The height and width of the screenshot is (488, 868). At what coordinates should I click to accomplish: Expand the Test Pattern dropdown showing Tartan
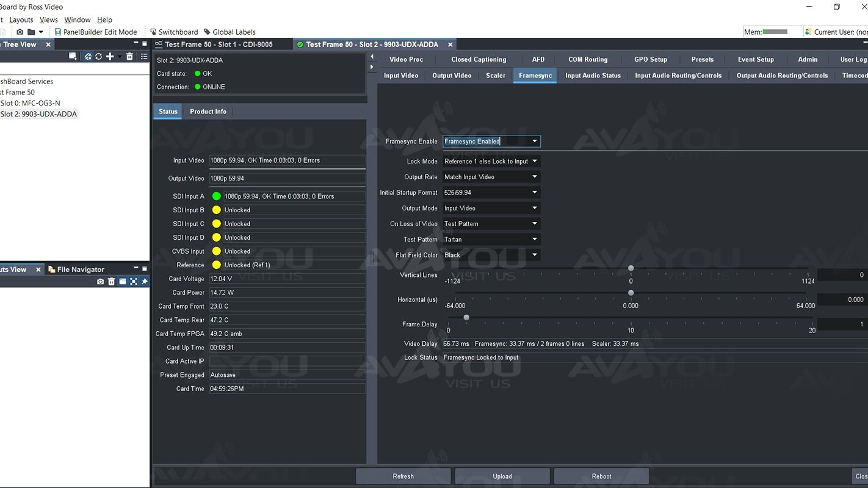(x=491, y=240)
